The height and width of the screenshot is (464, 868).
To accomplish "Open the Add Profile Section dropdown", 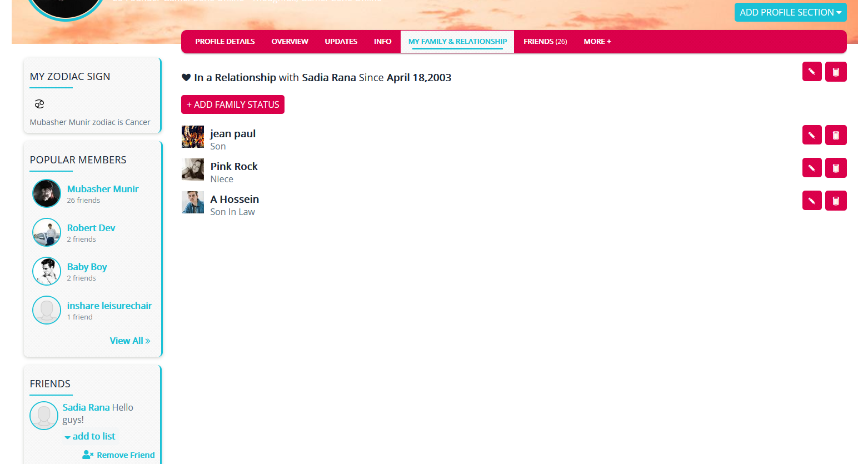I will pyautogui.click(x=790, y=12).
